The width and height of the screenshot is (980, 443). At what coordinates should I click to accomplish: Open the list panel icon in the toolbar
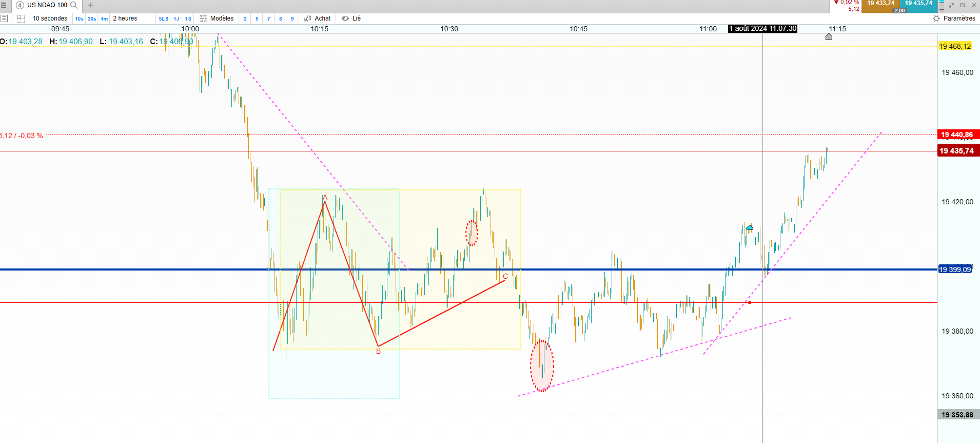tap(4, 18)
